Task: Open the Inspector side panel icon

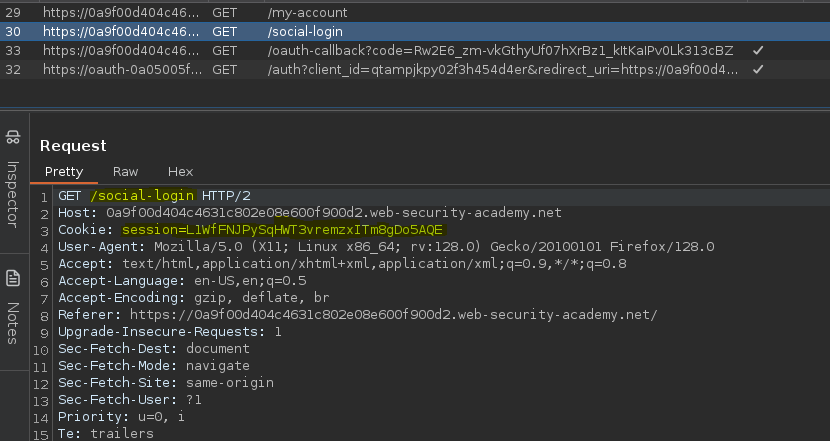Action: coord(13,137)
